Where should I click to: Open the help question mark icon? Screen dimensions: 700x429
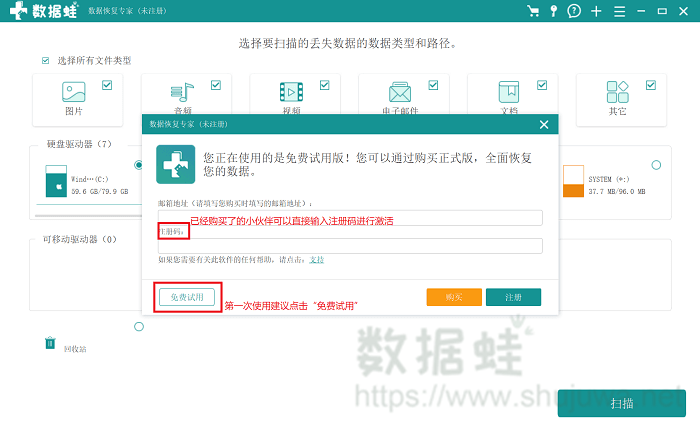[574, 11]
